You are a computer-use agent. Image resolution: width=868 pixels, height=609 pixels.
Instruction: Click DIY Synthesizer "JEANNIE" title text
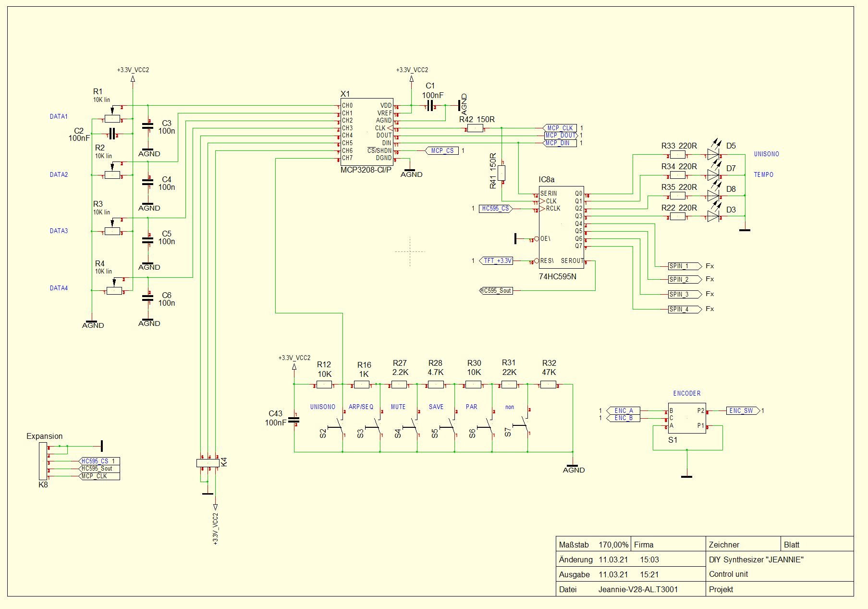756,559
